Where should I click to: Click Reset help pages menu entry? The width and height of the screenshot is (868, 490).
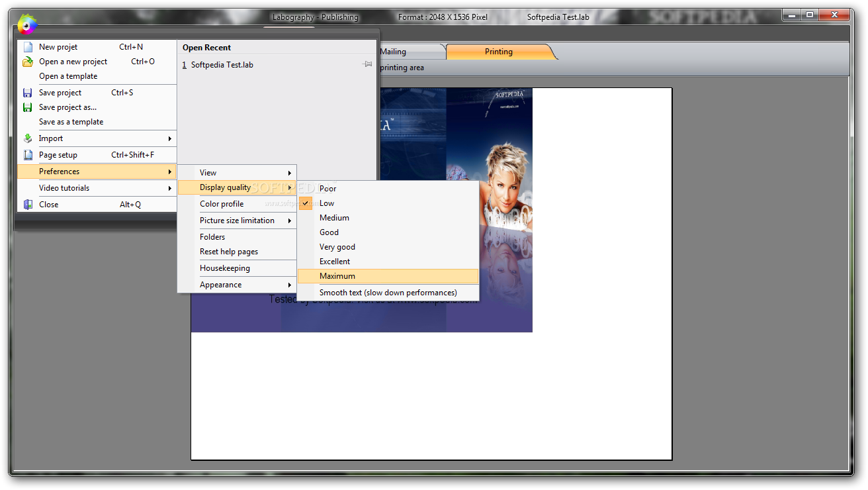(x=237, y=252)
